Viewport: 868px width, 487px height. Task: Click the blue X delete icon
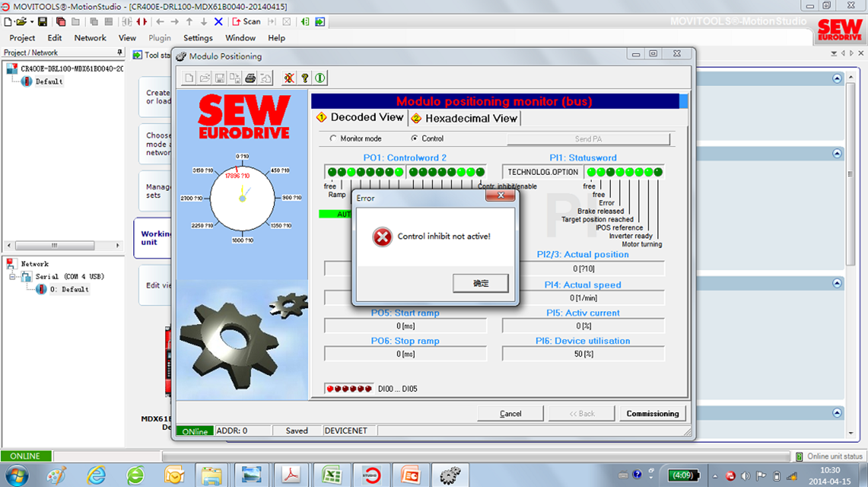coord(218,22)
